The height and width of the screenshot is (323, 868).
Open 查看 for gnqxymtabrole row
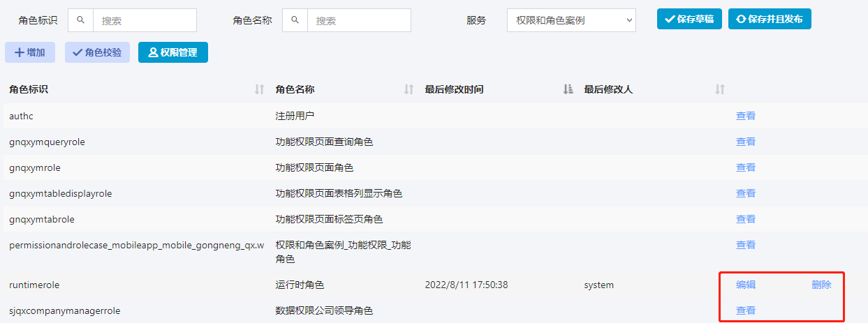[745, 219]
